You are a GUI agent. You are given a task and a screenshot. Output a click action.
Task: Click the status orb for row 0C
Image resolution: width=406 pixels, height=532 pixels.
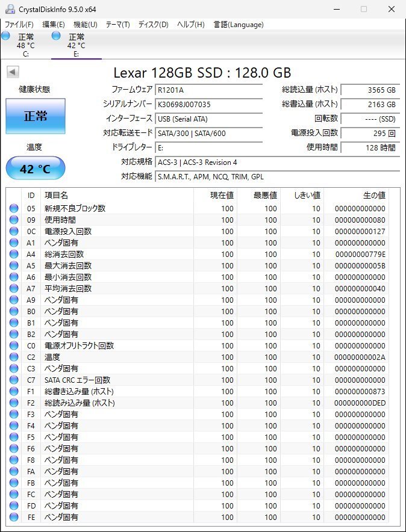click(14, 231)
